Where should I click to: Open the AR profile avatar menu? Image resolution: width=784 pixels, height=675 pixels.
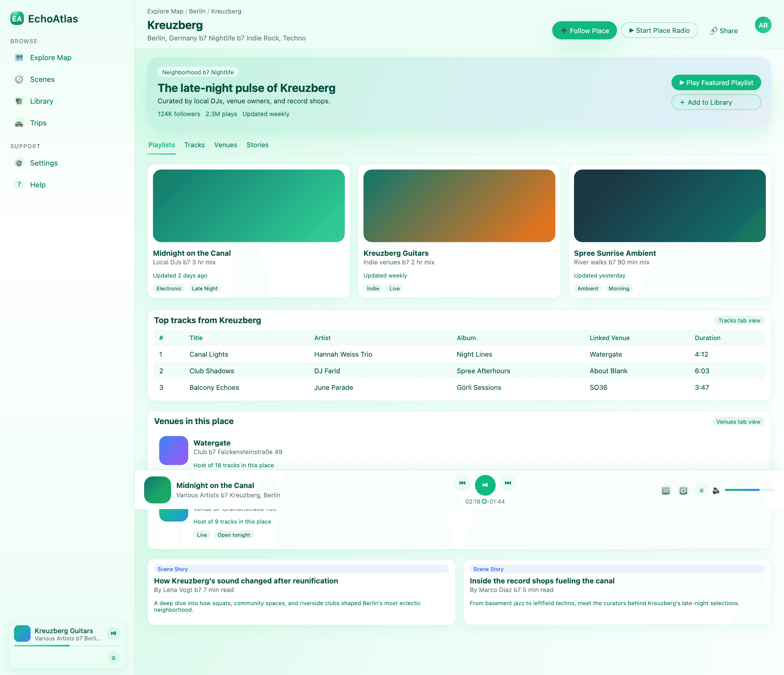pos(763,25)
